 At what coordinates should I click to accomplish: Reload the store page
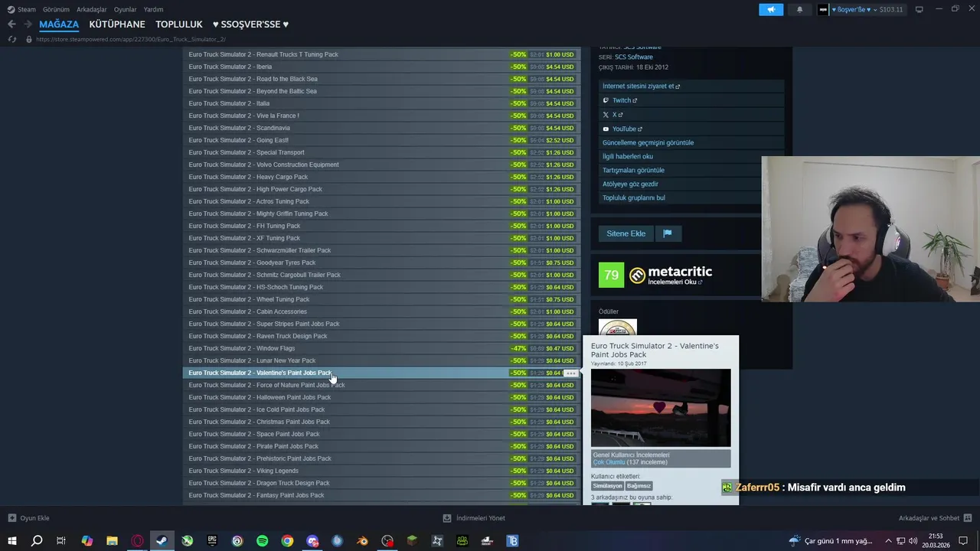click(x=12, y=39)
